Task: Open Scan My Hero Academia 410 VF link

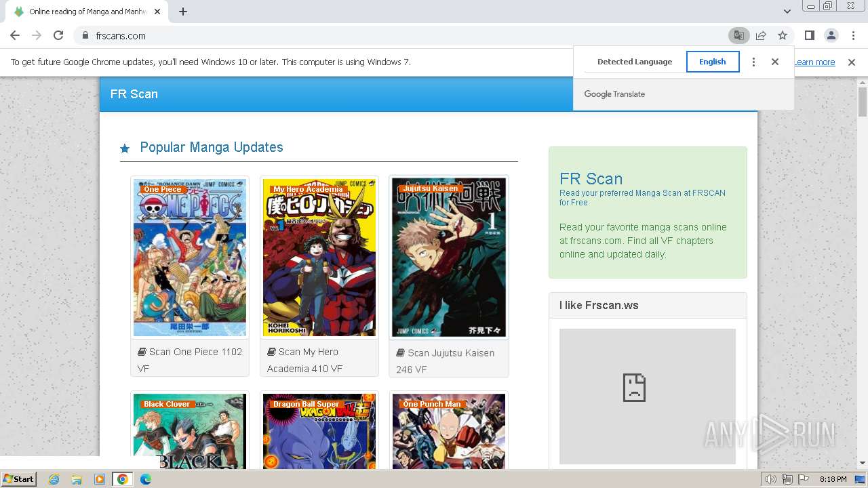Action: (304, 360)
